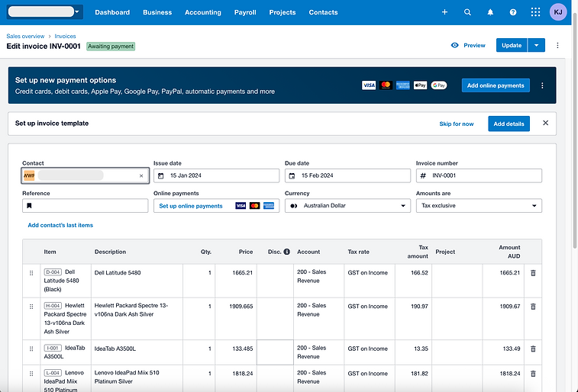This screenshot has width=578, height=392.
Task: Click the 15 Feb 2024 due date field
Action: coord(347,175)
